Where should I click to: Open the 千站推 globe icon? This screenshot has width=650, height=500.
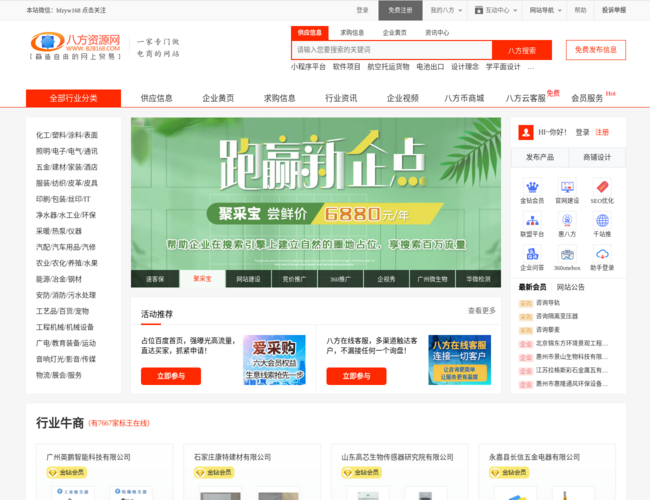click(x=602, y=221)
